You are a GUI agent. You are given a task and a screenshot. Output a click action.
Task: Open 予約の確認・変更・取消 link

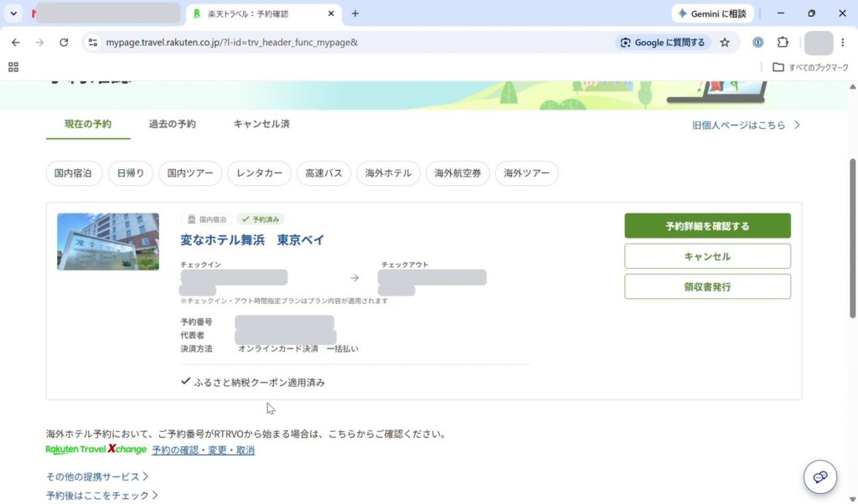click(203, 450)
